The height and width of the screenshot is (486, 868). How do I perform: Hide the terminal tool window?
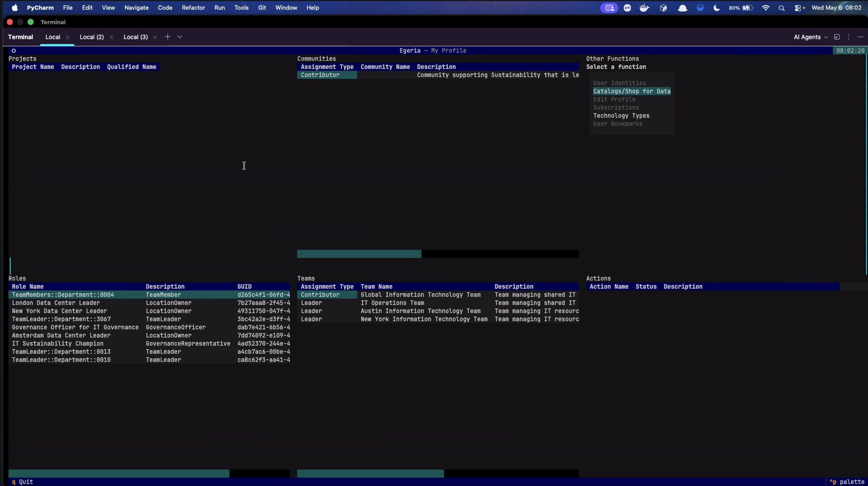click(x=860, y=37)
